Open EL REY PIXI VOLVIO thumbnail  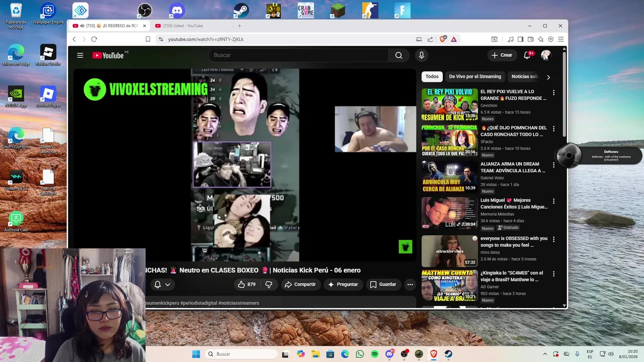449,104
